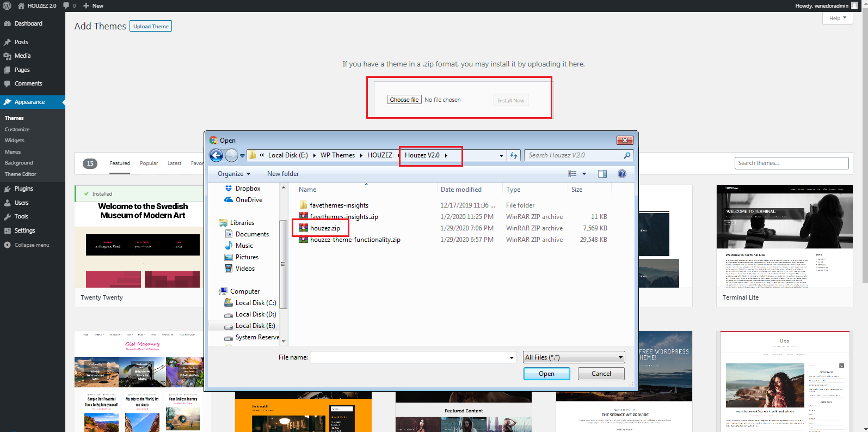This screenshot has height=432, width=868.
Task: Expand the Help dropdown tab
Action: tap(838, 18)
